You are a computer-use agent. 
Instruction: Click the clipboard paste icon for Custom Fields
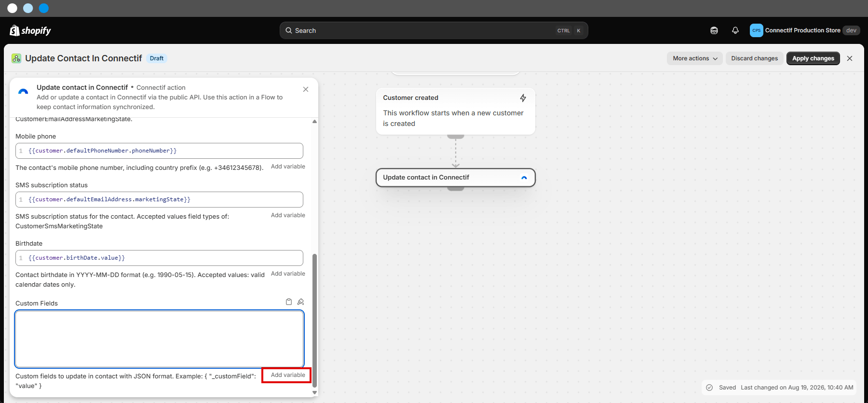pos(289,302)
